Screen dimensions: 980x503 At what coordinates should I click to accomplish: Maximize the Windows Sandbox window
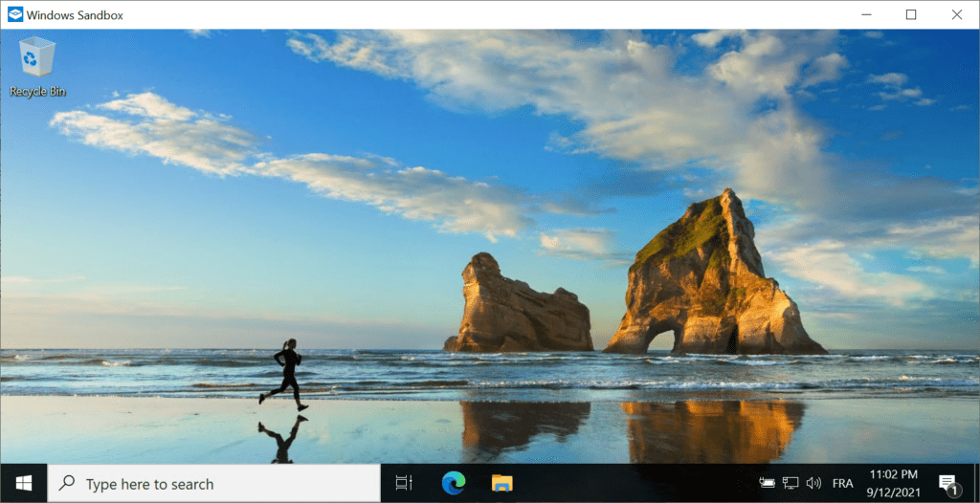click(911, 15)
